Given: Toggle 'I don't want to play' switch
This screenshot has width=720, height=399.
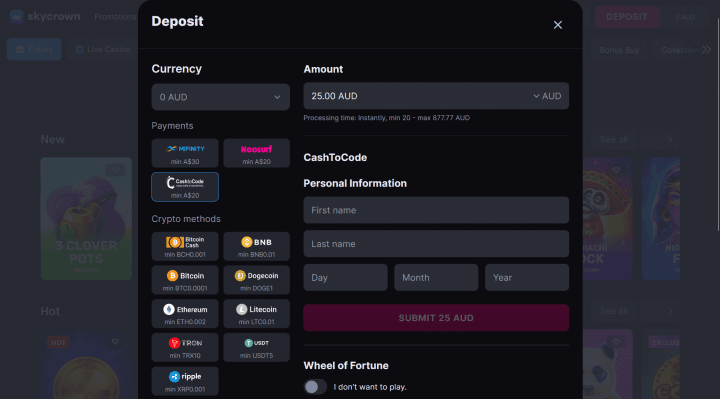Looking at the screenshot, I should (x=315, y=387).
